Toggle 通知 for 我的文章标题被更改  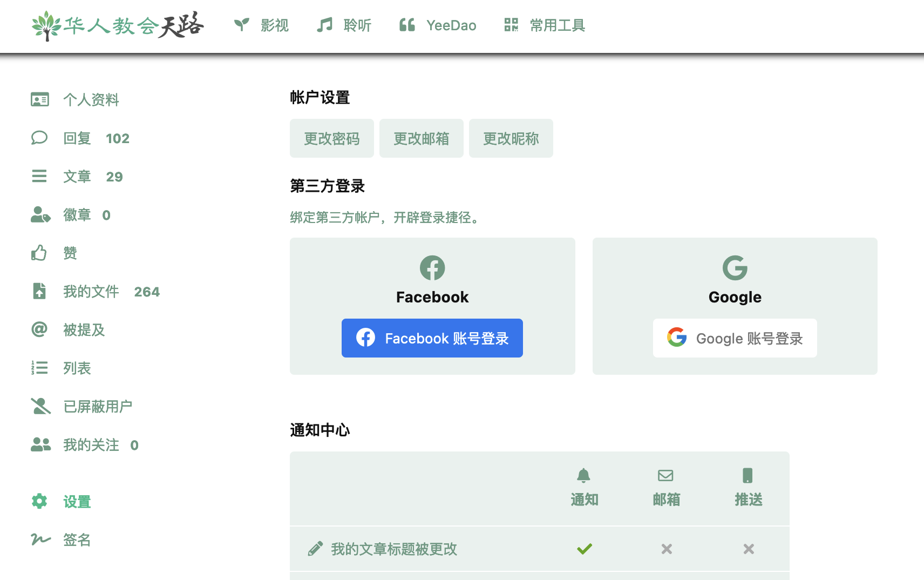pos(584,549)
